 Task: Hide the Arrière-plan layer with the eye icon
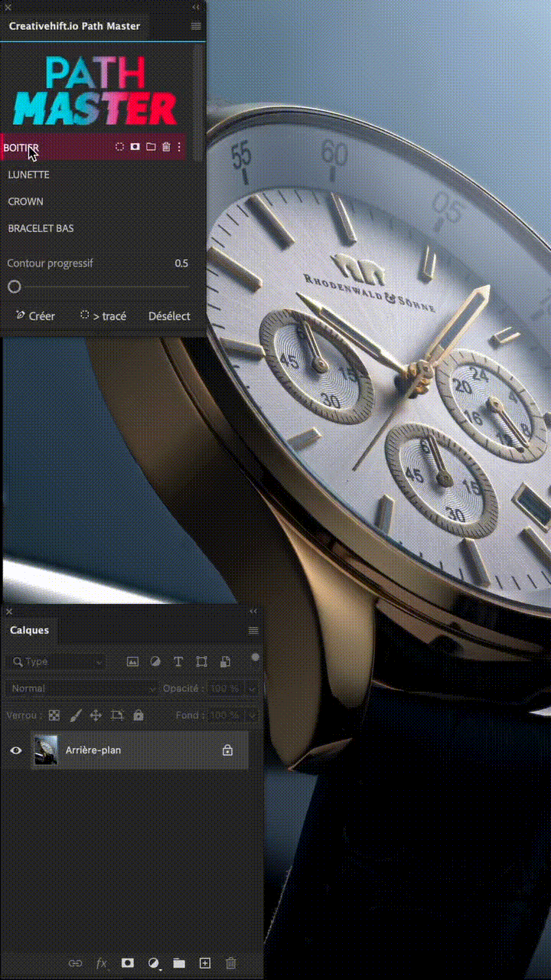(x=15, y=750)
